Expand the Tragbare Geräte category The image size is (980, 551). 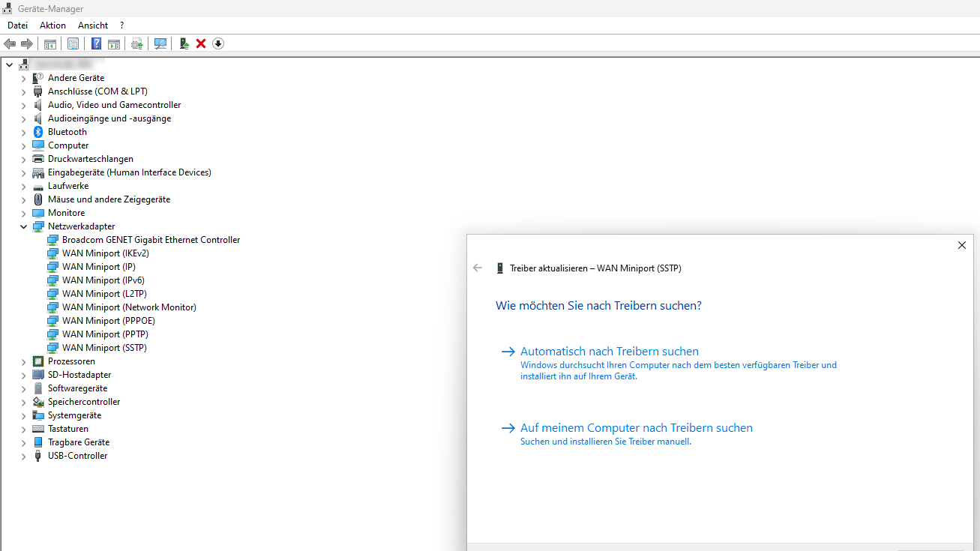tap(23, 442)
